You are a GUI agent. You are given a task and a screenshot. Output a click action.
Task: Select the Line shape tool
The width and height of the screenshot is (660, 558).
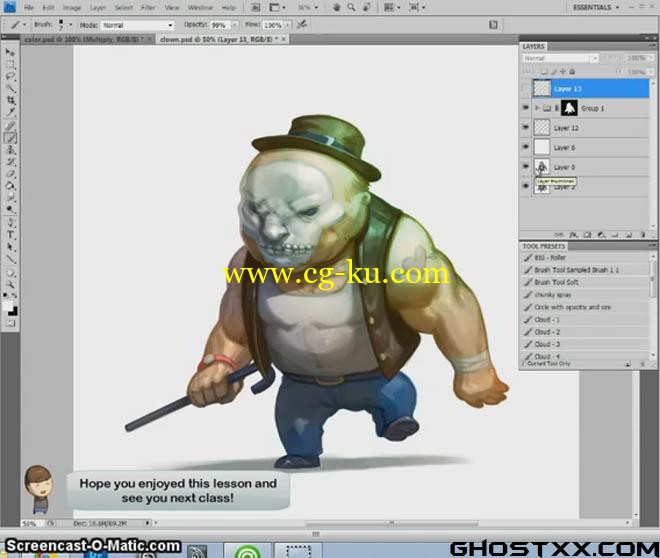pos(10,259)
